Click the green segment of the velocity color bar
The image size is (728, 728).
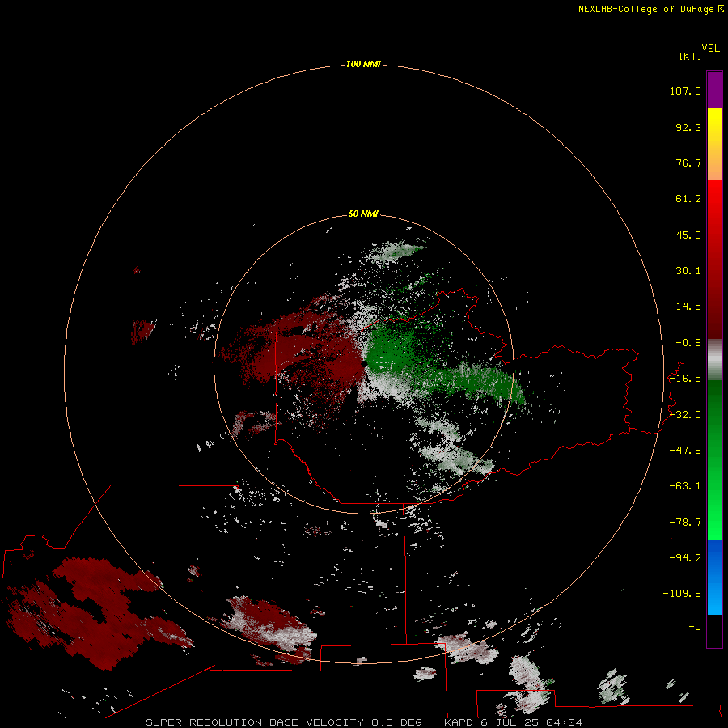[x=714, y=459]
